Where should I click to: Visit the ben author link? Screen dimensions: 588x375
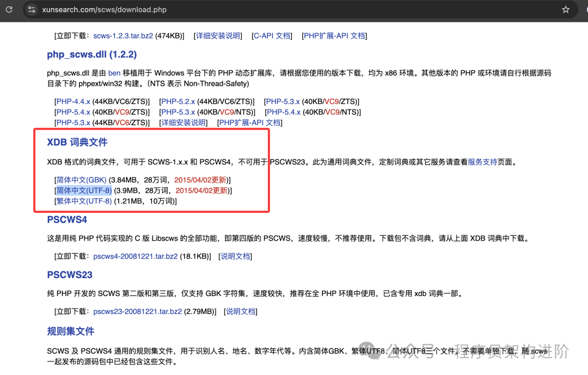coord(114,73)
